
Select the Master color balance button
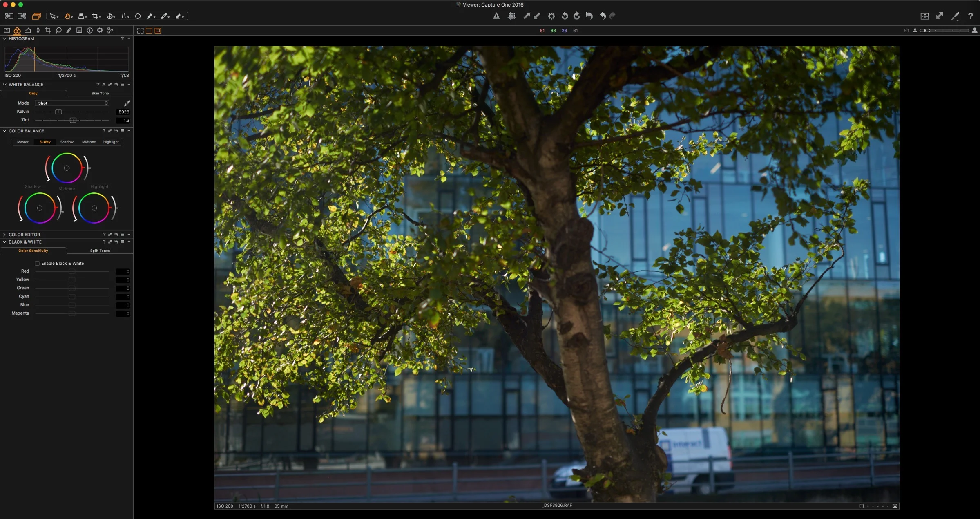pos(23,142)
